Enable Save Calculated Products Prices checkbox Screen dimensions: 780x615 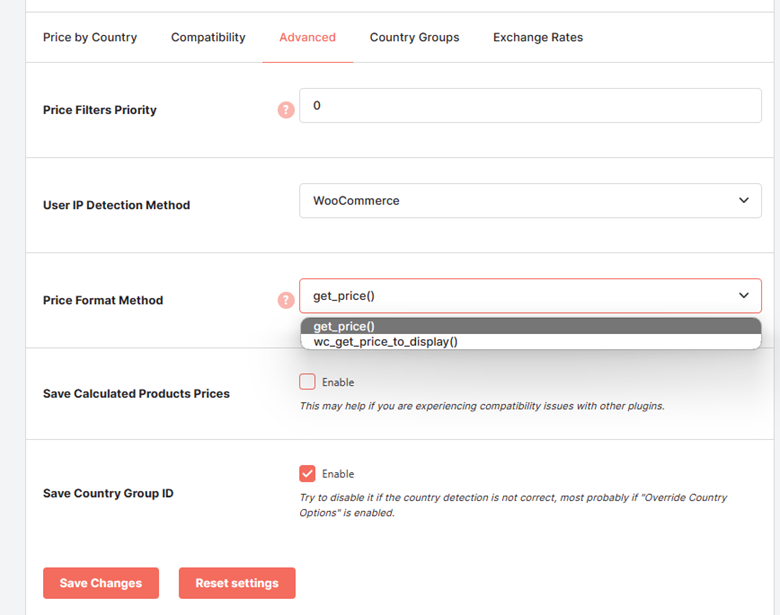[307, 382]
